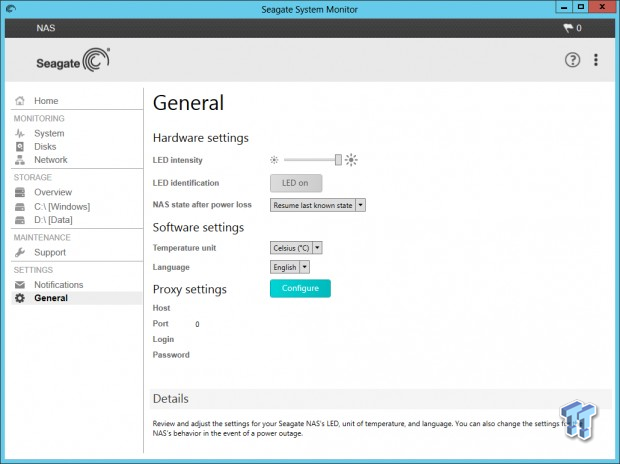The image size is (620, 464).
Task: Click the storage Overview icon
Action: tap(20, 192)
